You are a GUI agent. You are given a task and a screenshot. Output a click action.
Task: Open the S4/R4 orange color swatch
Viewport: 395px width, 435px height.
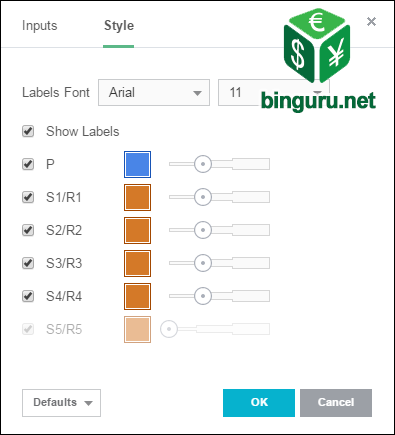tap(137, 296)
